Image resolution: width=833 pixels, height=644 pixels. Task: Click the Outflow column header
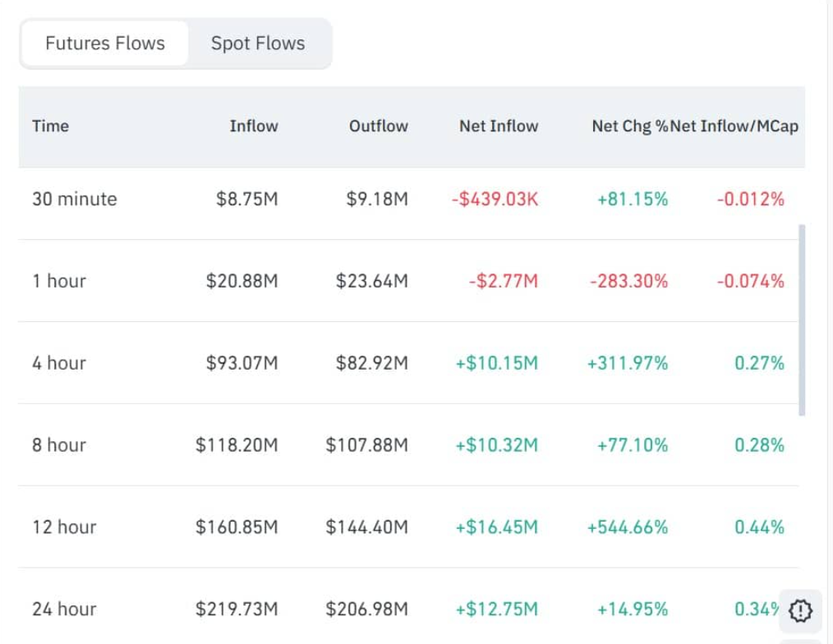pos(378,126)
